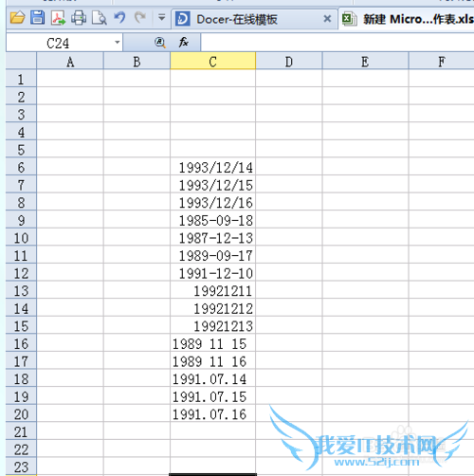
Task: Switch to 新建 Micro...作表.xls tab
Action: (407, 19)
